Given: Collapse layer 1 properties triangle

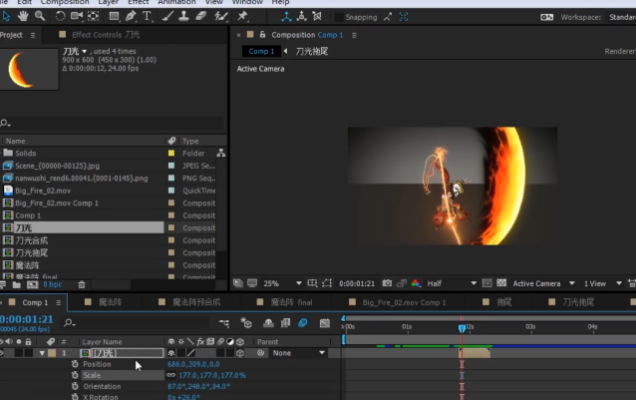Looking at the screenshot, I should pyautogui.click(x=42, y=353).
